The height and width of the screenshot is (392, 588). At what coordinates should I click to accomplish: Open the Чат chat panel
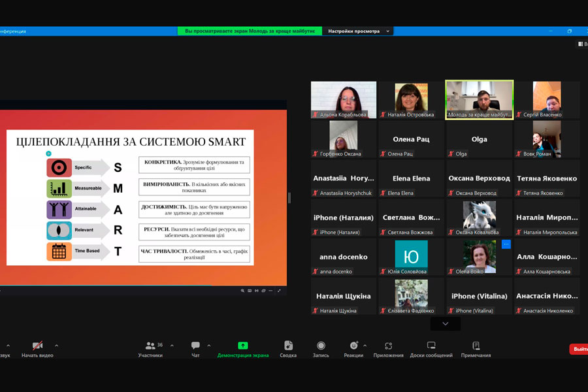tap(195, 348)
